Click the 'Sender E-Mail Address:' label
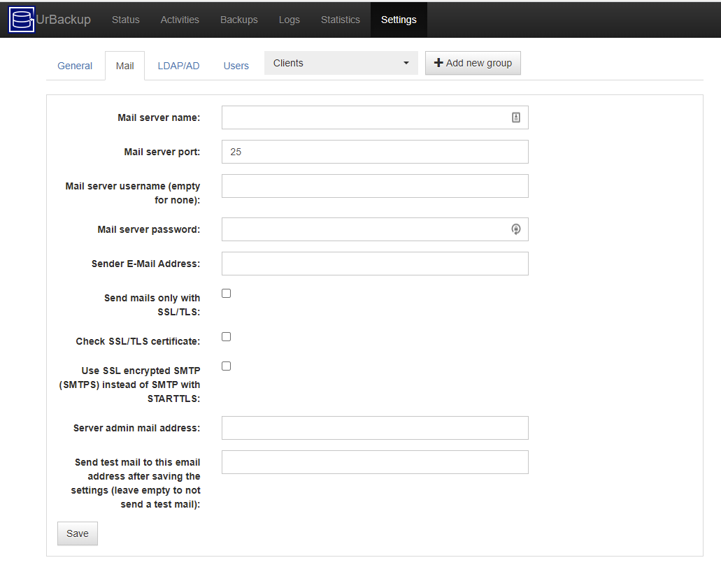Viewport: 721px width, 588px height. [145, 264]
